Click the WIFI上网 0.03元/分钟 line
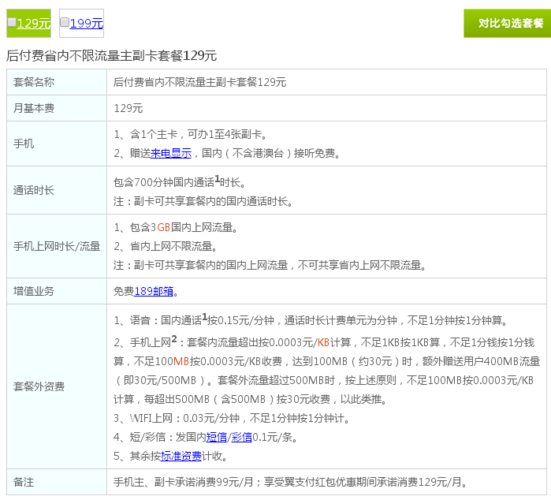 tap(231, 418)
